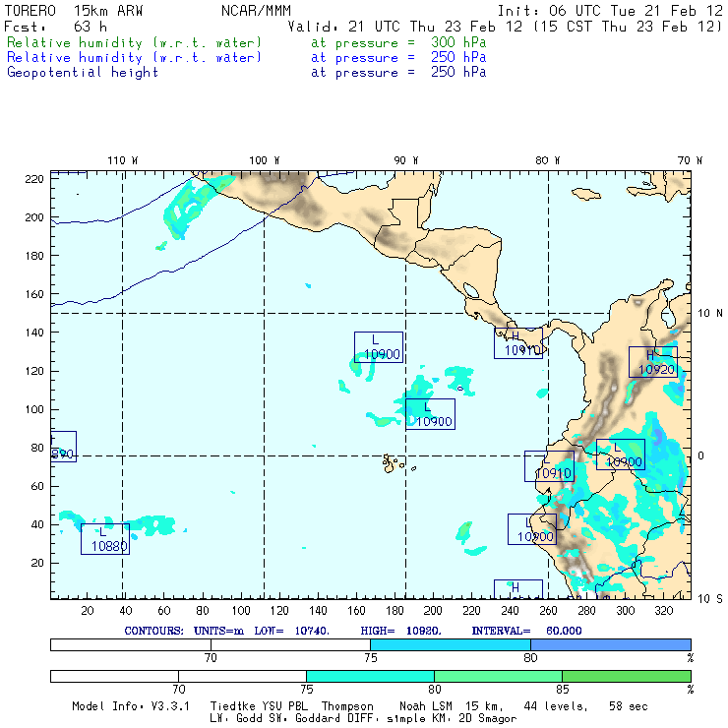Click the Init: 06 UTC Tue 21 Feb 12 text
The height and width of the screenshot is (728, 728).
[610, 11]
